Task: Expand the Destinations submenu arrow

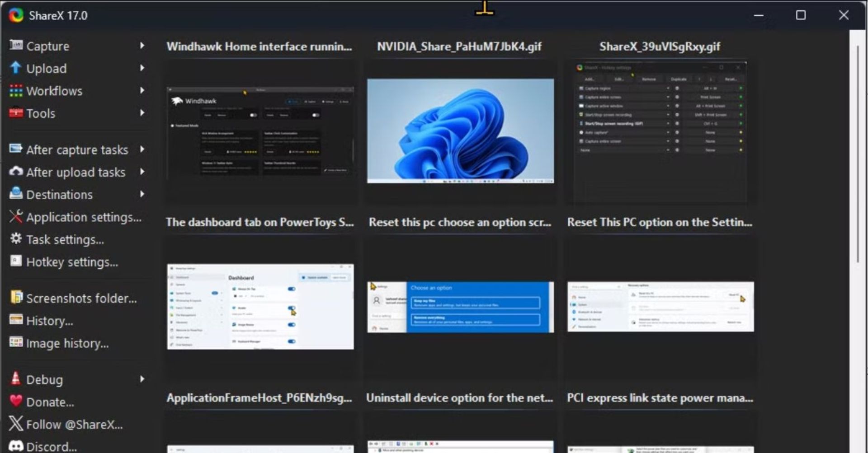Action: pyautogui.click(x=142, y=194)
